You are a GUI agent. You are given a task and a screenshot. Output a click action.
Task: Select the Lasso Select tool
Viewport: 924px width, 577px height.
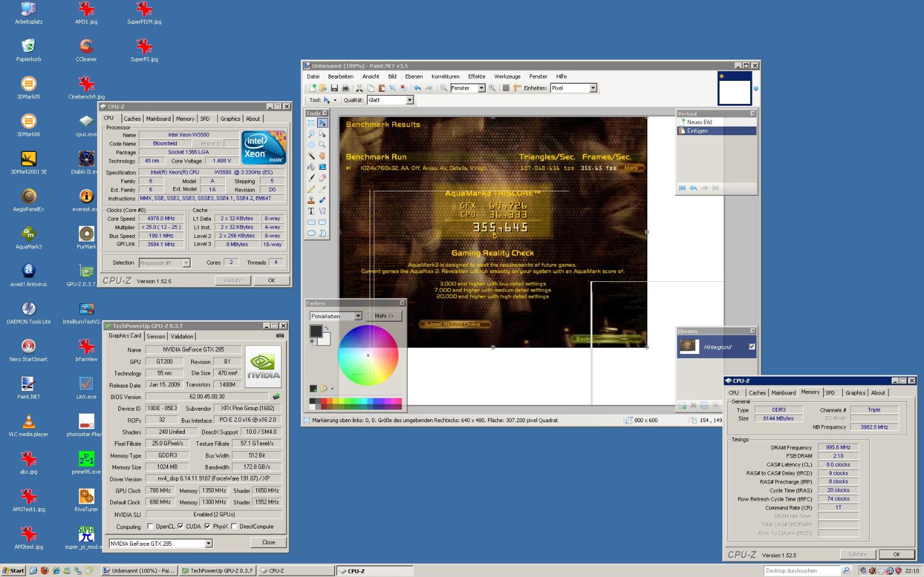click(x=311, y=134)
